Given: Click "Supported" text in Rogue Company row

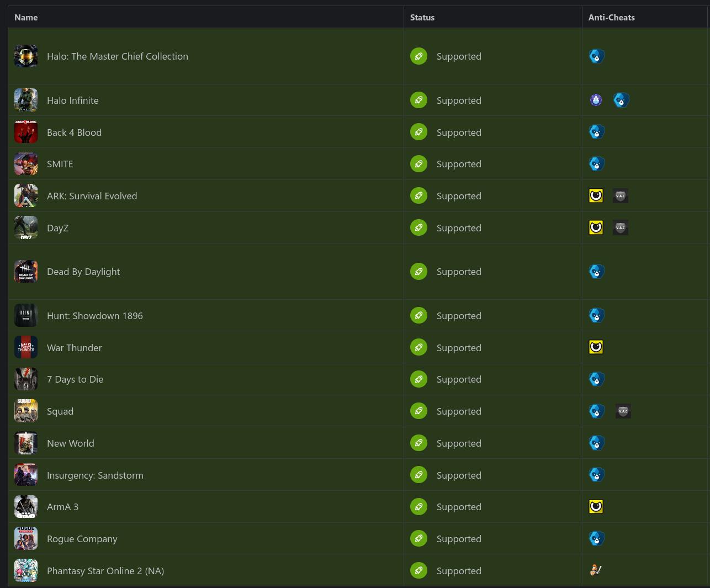Looking at the screenshot, I should coord(459,539).
